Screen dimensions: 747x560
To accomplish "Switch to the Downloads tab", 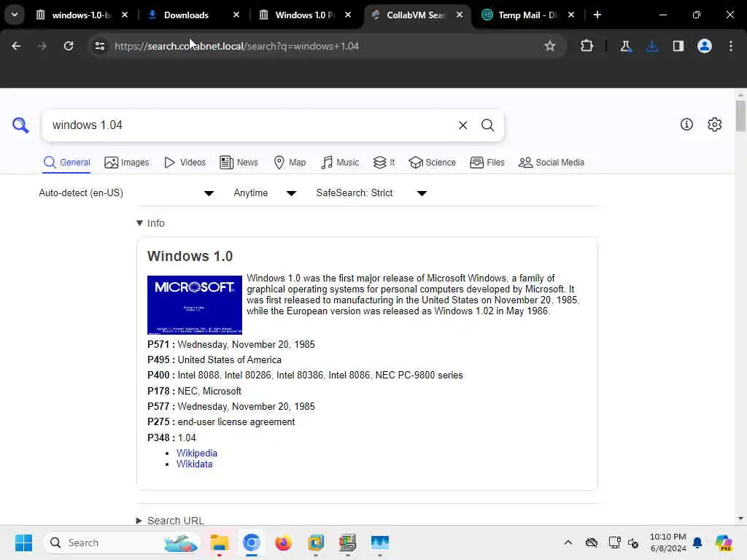I will tap(186, 15).
